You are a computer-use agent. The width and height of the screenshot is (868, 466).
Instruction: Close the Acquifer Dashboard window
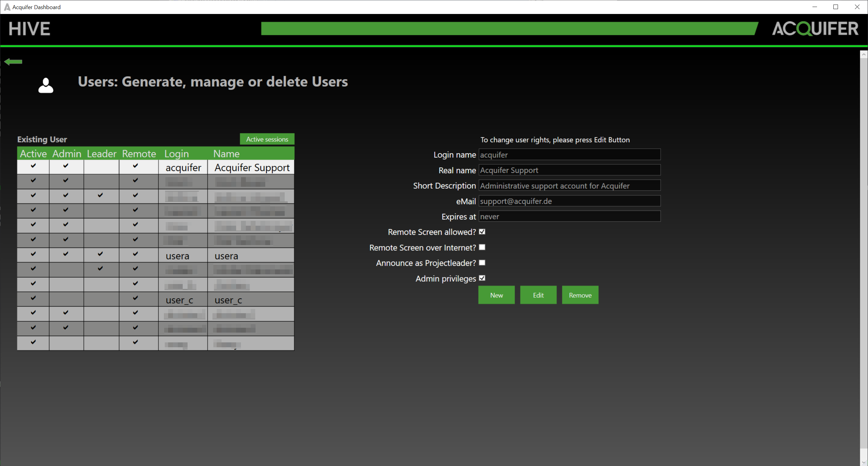click(857, 7)
